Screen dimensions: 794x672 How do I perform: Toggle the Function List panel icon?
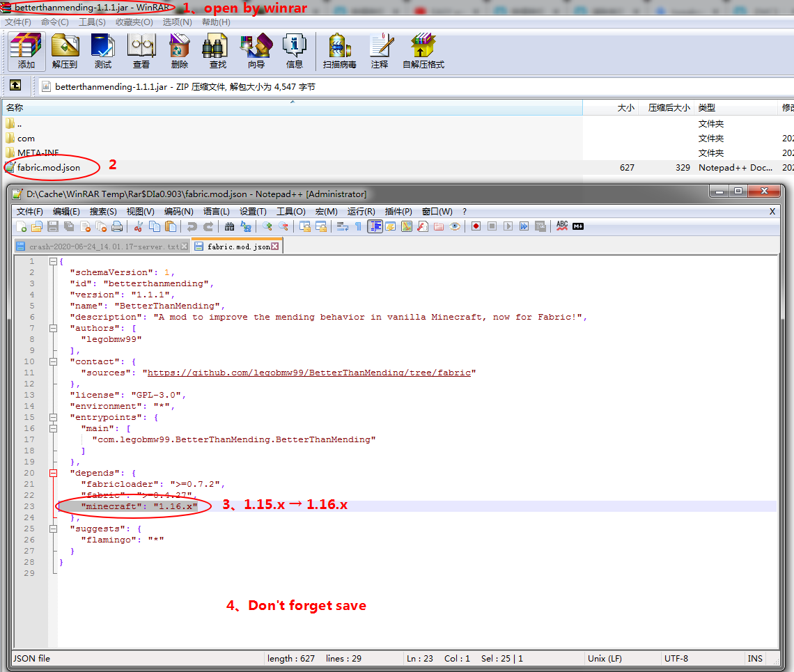pos(423,226)
